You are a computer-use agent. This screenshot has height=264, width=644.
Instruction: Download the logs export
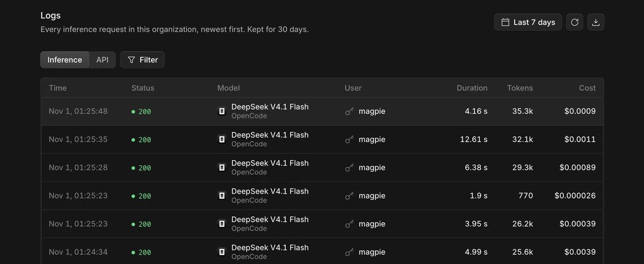pyautogui.click(x=596, y=22)
